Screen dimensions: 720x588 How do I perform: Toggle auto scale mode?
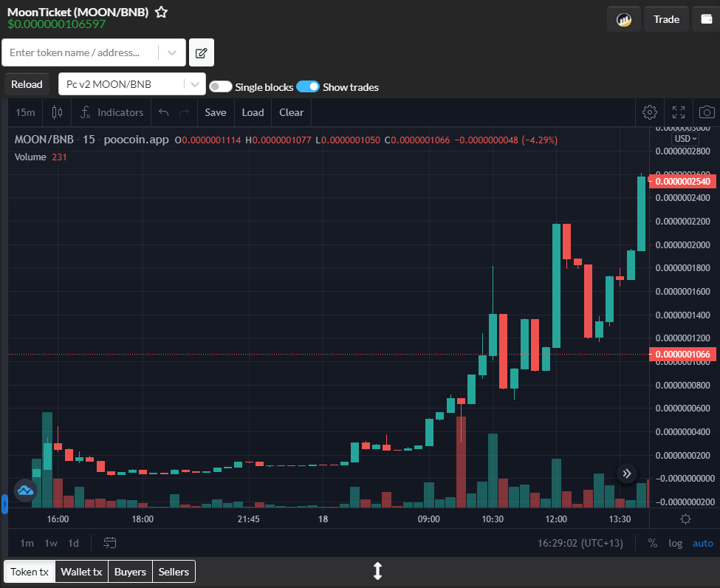coord(702,543)
